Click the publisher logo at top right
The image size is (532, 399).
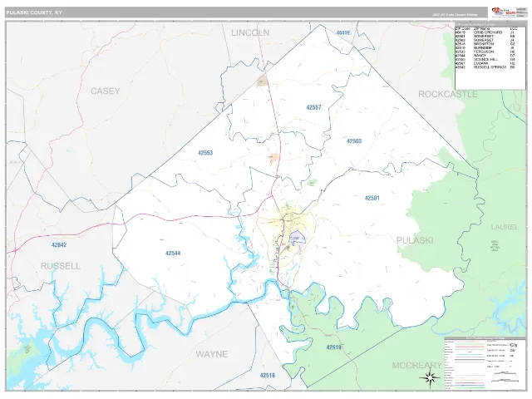(503, 12)
